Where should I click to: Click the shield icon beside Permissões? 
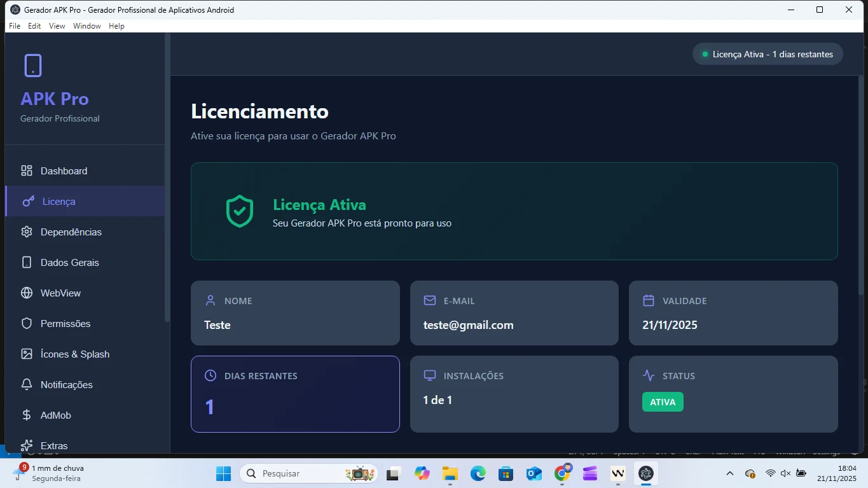click(27, 323)
